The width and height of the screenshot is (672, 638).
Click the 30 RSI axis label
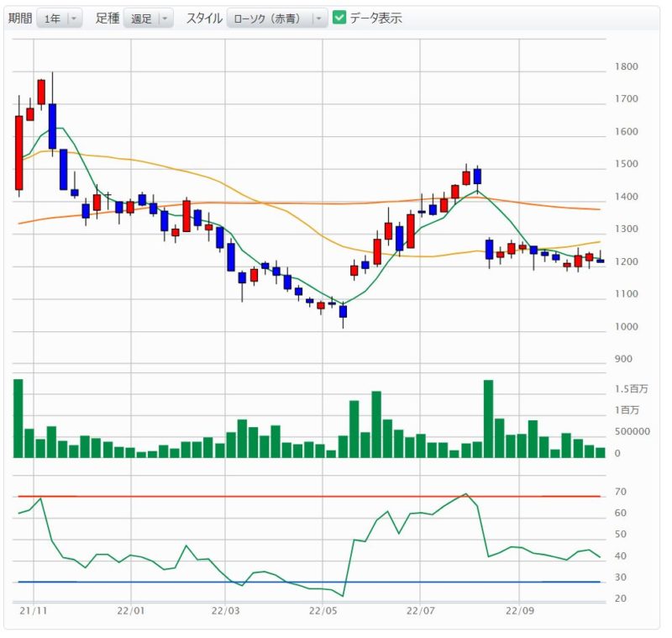[x=620, y=577]
